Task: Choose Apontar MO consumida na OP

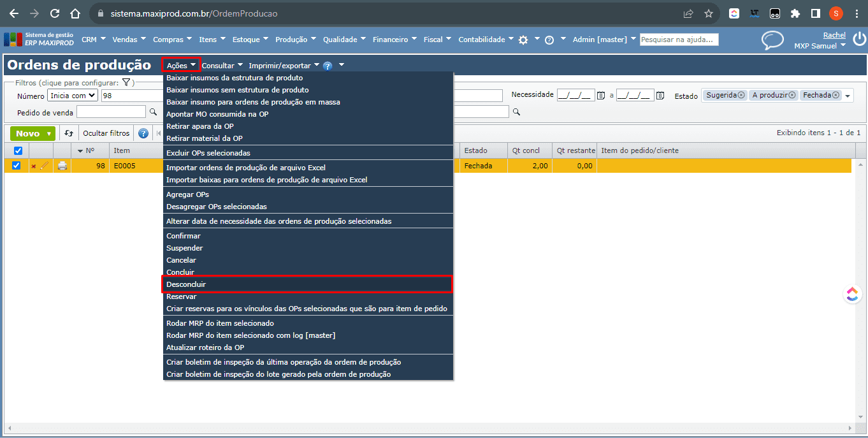Action: coord(307,114)
